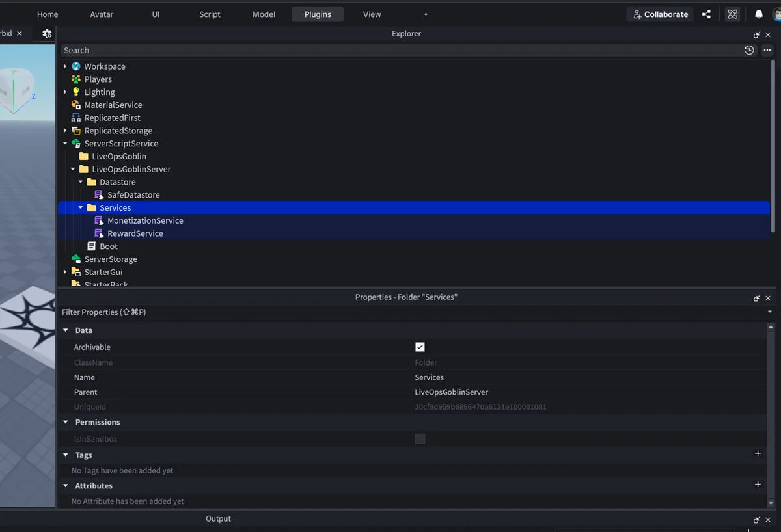781x532 pixels.
Task: Select the RewardService tree row
Action: [x=414, y=233]
